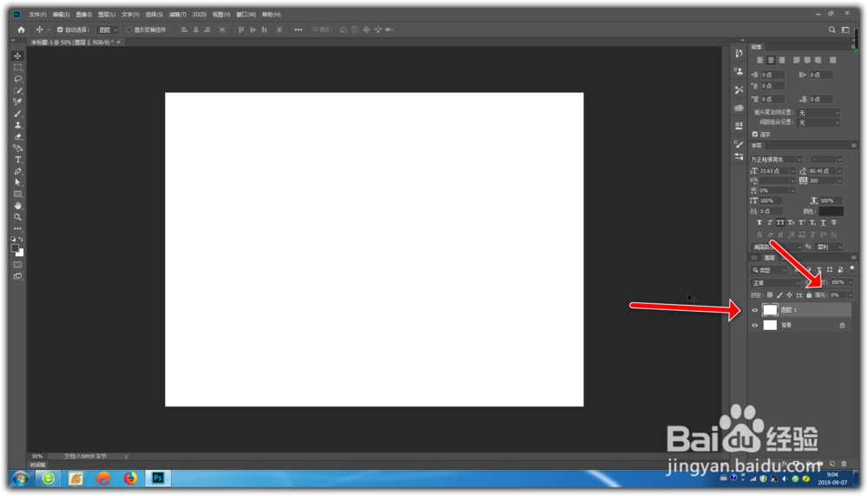Click the lock transparent pixels icon
The width and height of the screenshot is (868, 496).
pos(769,295)
